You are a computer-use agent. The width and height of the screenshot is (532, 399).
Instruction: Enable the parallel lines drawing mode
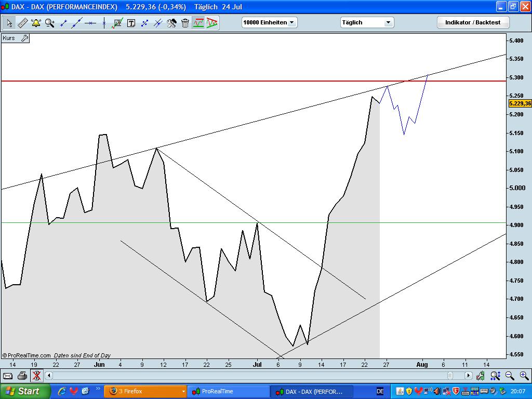coord(158,23)
